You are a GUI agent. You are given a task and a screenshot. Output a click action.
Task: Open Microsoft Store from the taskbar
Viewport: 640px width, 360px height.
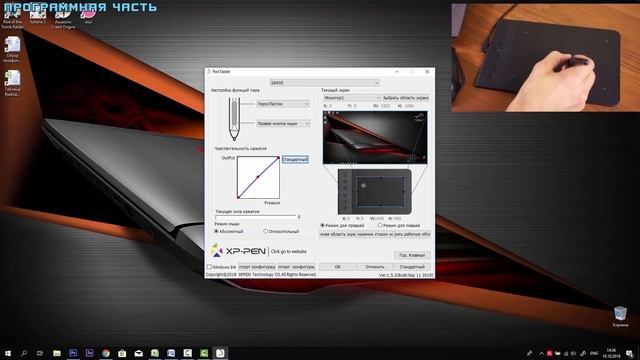point(122,353)
